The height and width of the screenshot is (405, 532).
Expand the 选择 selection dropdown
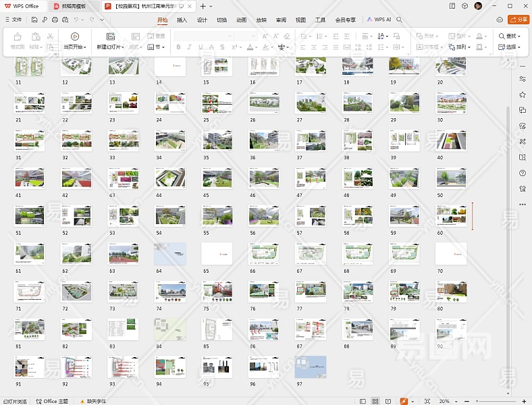(x=510, y=47)
